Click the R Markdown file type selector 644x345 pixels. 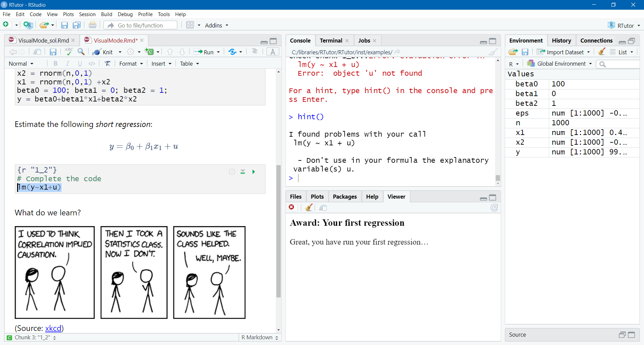pyautogui.click(x=260, y=337)
